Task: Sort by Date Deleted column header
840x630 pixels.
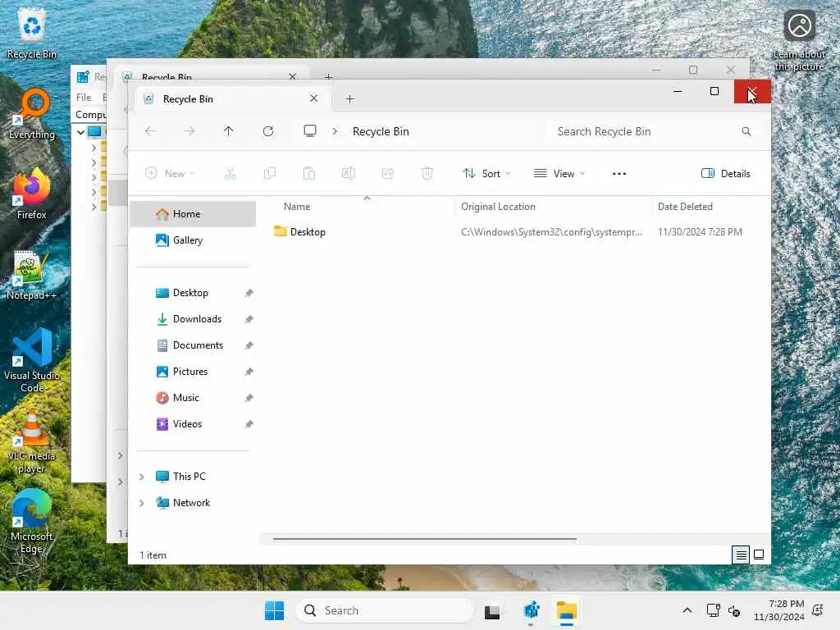Action: pyautogui.click(x=685, y=207)
